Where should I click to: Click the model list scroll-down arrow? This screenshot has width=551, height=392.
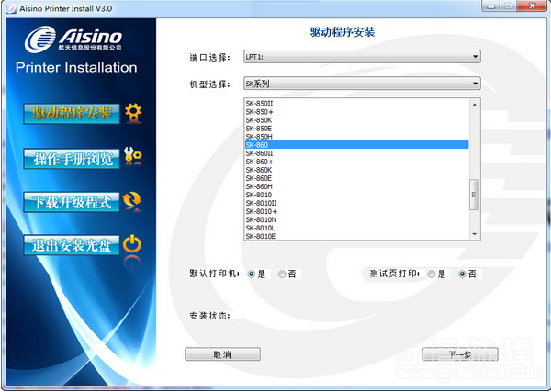[475, 234]
